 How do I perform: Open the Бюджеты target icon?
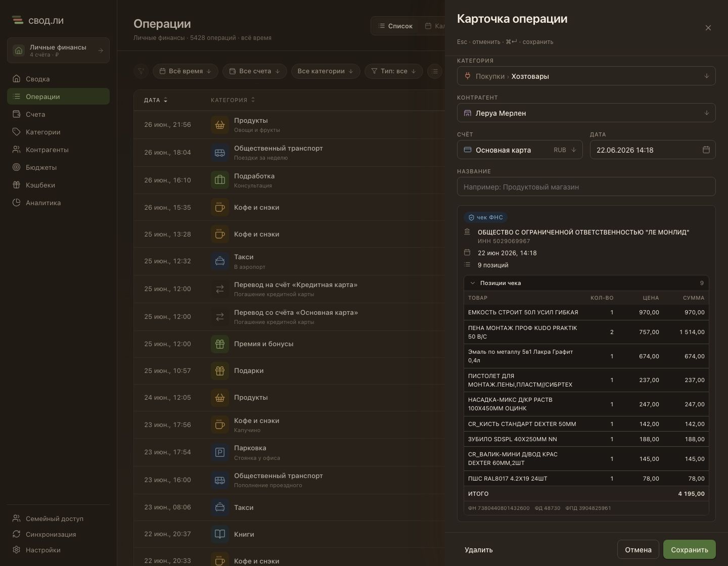(17, 167)
